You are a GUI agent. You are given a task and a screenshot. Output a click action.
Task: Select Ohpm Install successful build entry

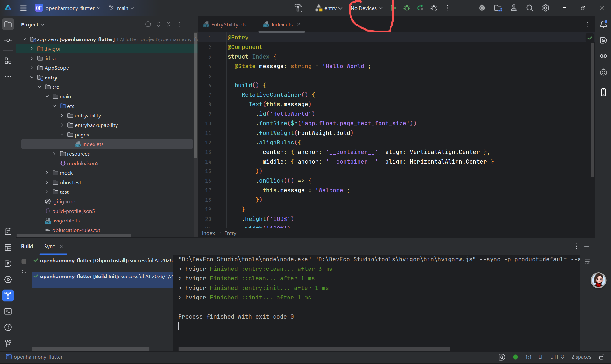click(x=103, y=260)
